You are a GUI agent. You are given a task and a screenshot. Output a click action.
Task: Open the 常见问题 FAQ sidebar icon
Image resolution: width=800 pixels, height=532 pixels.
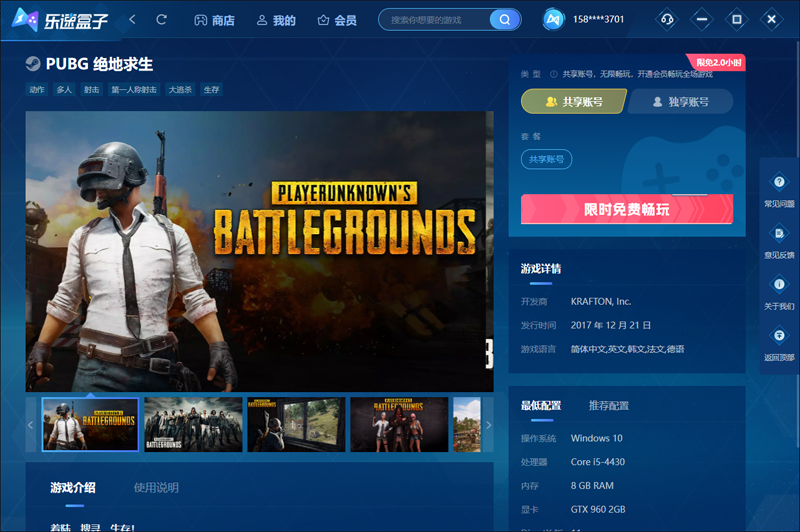[x=779, y=188]
